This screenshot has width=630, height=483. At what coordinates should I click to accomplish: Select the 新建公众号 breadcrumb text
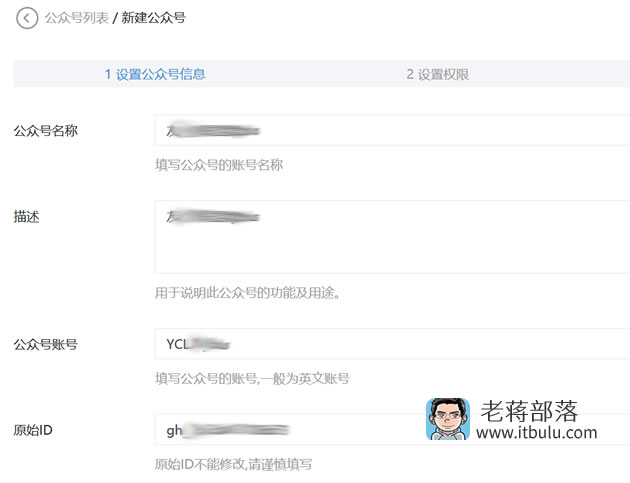point(153,18)
